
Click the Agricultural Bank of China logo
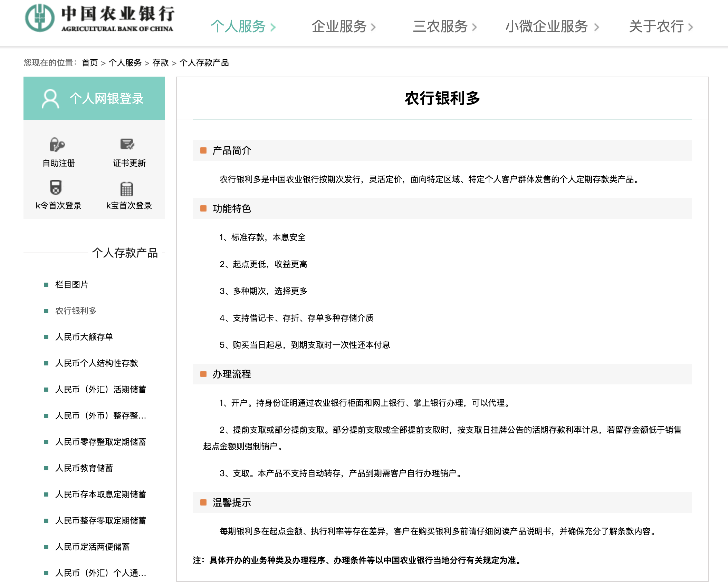coord(99,19)
